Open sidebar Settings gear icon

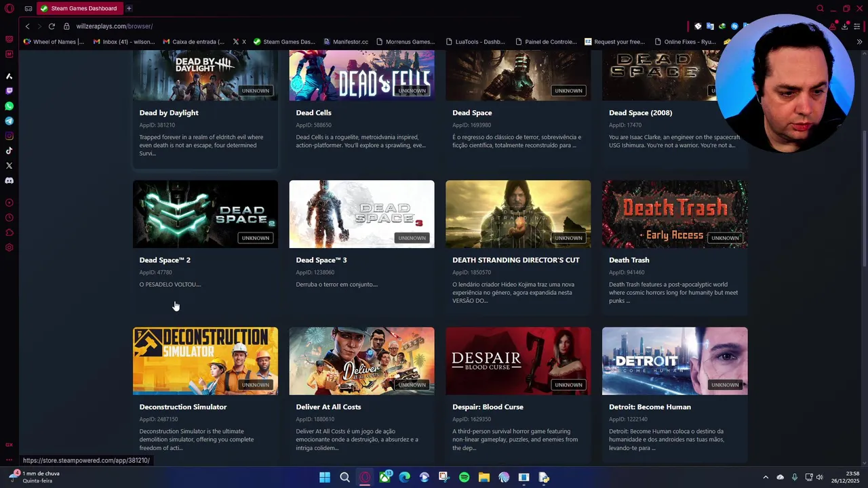pyautogui.click(x=9, y=247)
